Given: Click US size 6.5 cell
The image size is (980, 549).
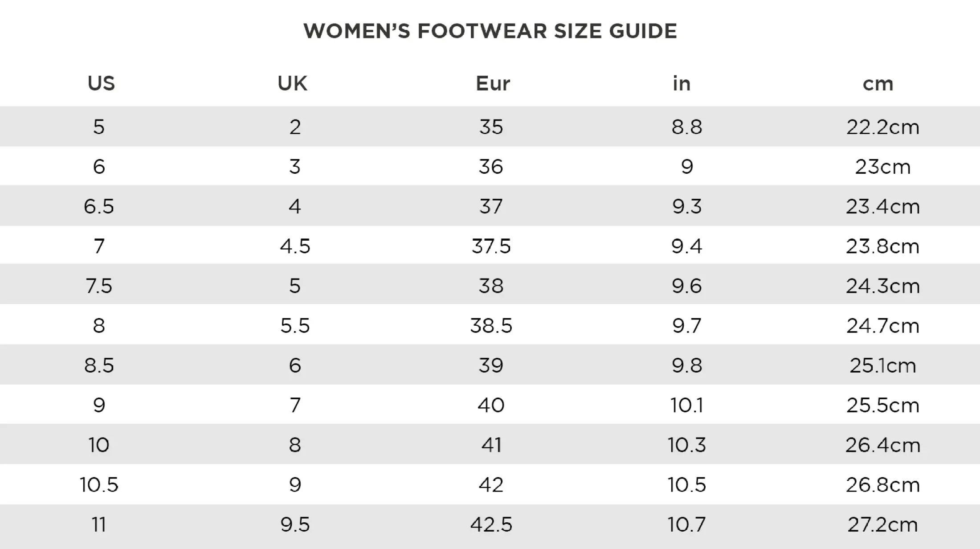Looking at the screenshot, I should coord(99,206).
